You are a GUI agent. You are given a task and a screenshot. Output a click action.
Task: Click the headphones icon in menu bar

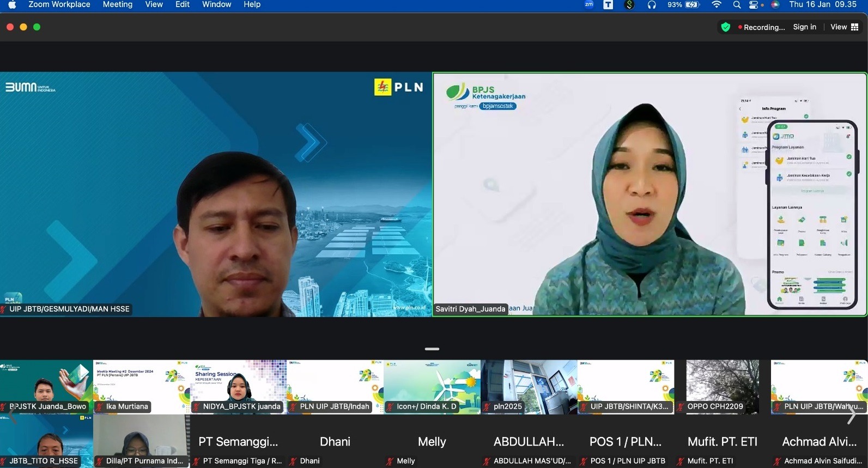click(x=652, y=4)
